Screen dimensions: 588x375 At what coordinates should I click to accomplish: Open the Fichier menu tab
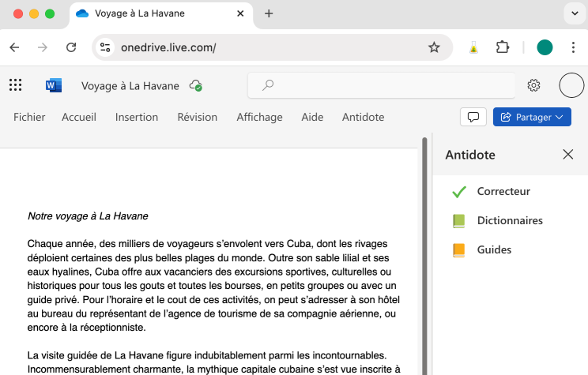[x=29, y=117]
